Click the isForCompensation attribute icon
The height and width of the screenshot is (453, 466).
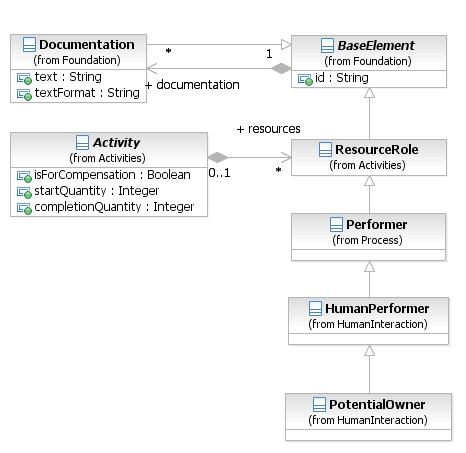(x=24, y=177)
